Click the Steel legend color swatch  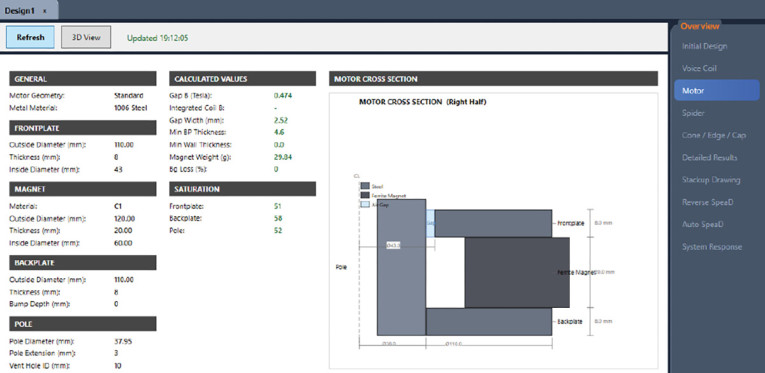365,186
